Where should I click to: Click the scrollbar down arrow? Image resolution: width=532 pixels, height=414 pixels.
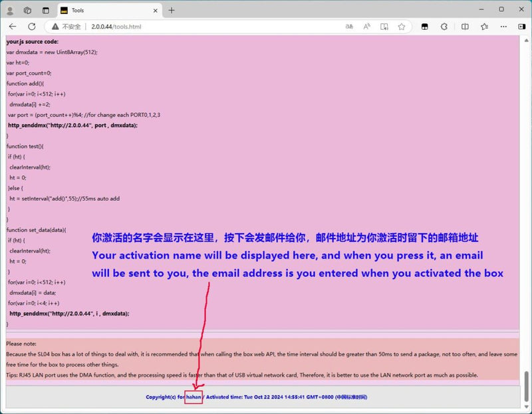(526, 406)
